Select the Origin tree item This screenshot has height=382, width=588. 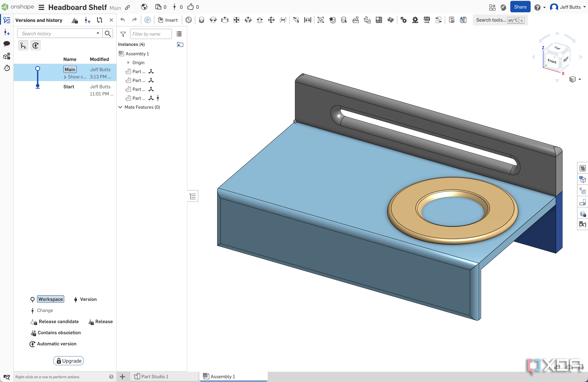tap(138, 62)
